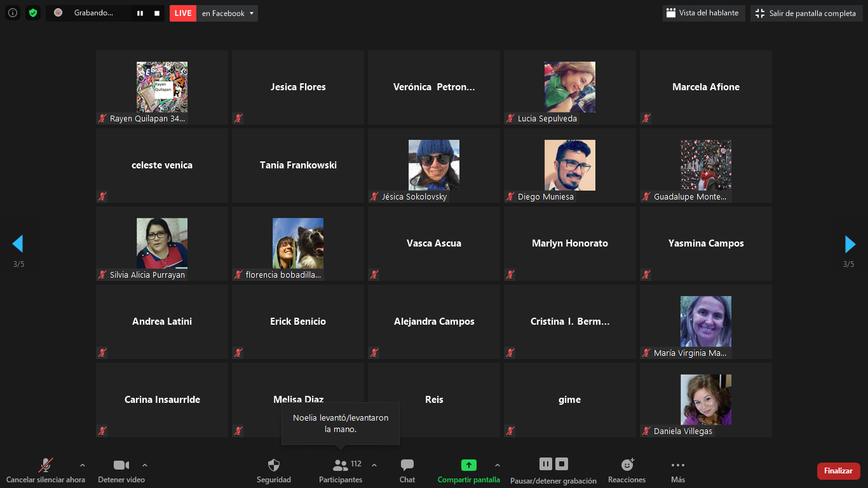Screen dimensions: 868x488
Task: Open the Seguridad shield icon
Action: coord(274,465)
